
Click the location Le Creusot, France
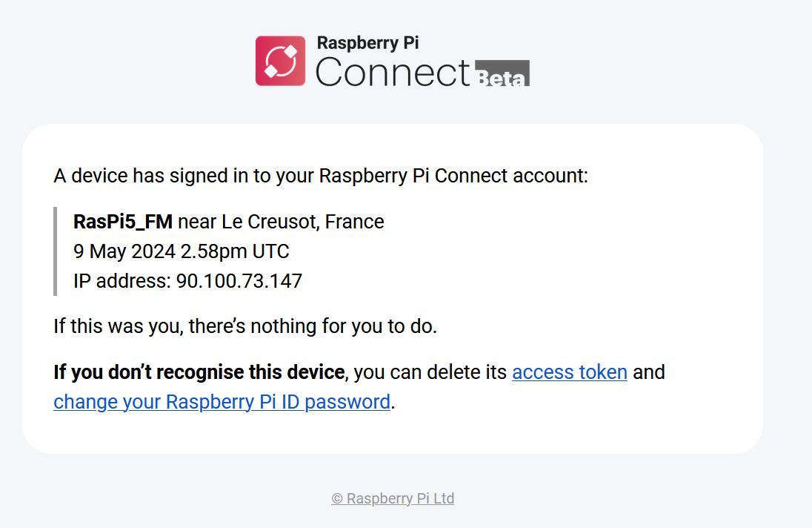303,222
